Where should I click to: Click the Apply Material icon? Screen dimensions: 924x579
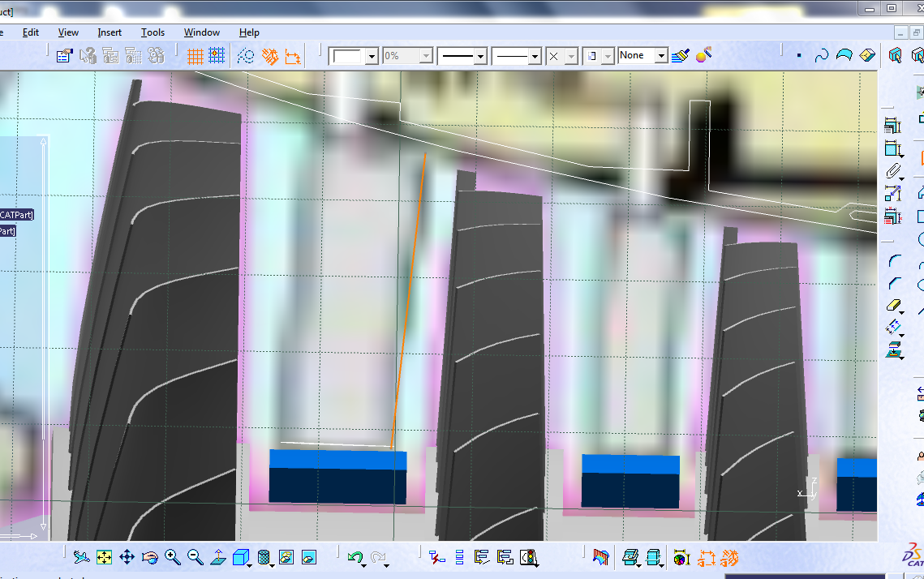click(600, 557)
